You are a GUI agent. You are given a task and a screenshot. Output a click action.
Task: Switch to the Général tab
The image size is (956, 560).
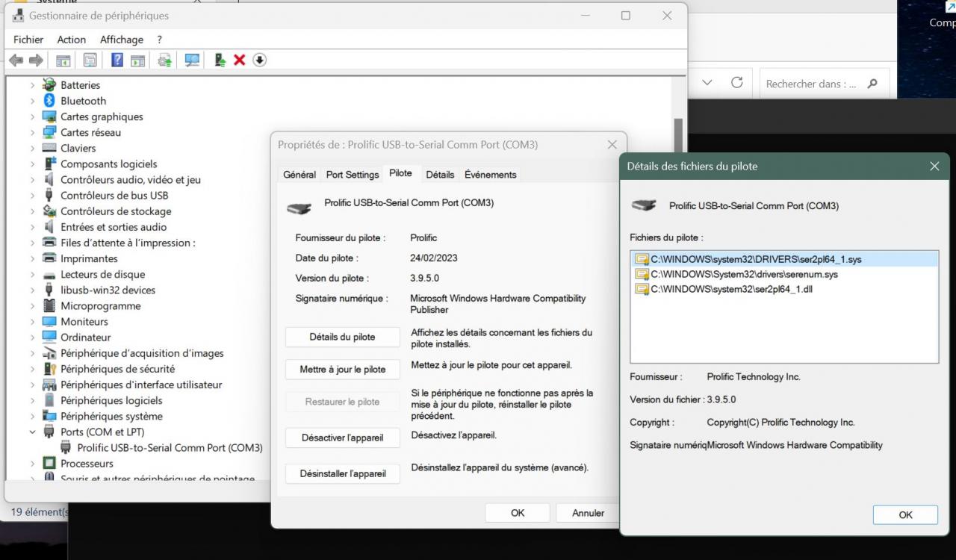299,175
